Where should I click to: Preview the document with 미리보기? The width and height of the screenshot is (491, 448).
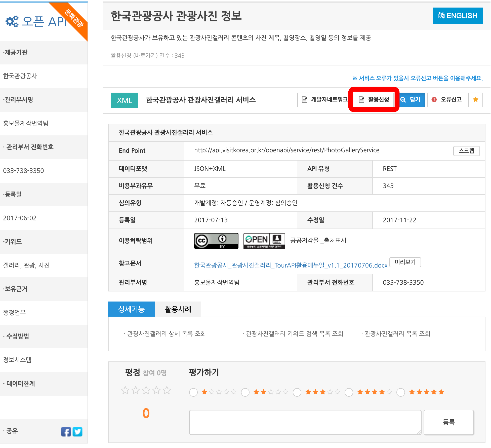405,262
